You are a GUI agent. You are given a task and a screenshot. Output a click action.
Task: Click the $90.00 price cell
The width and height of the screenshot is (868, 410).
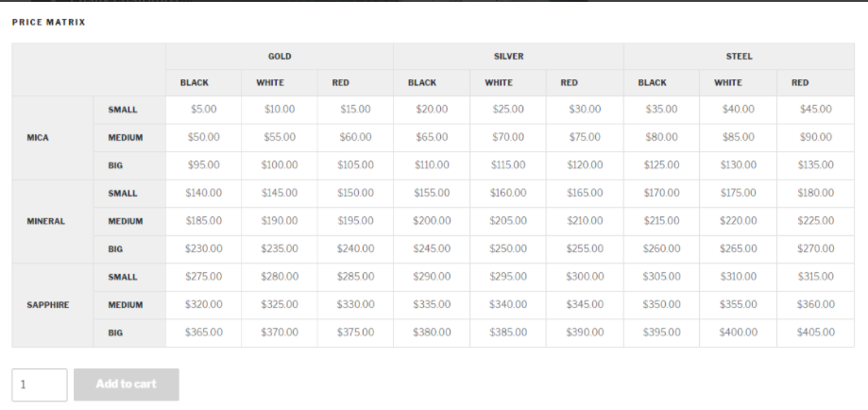pos(815,137)
